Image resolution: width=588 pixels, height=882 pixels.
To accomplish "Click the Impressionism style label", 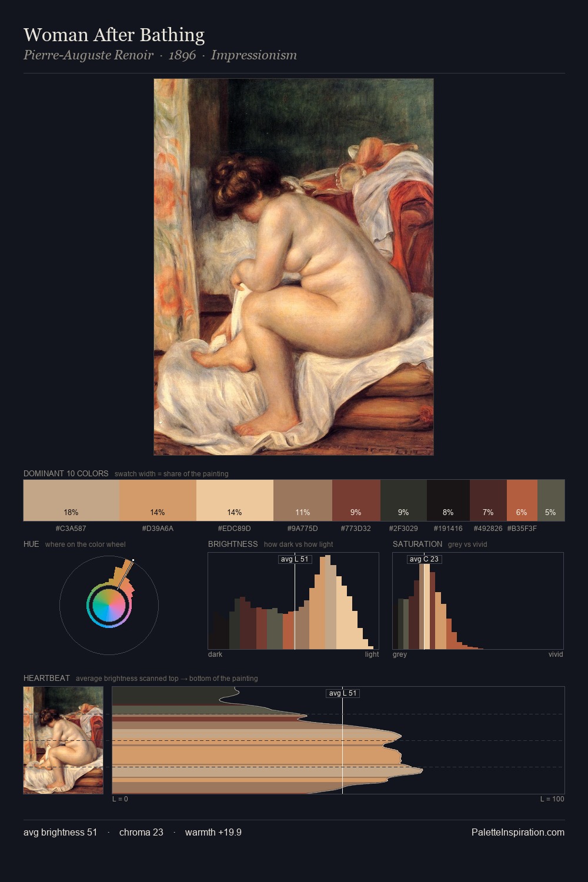I will [x=253, y=55].
